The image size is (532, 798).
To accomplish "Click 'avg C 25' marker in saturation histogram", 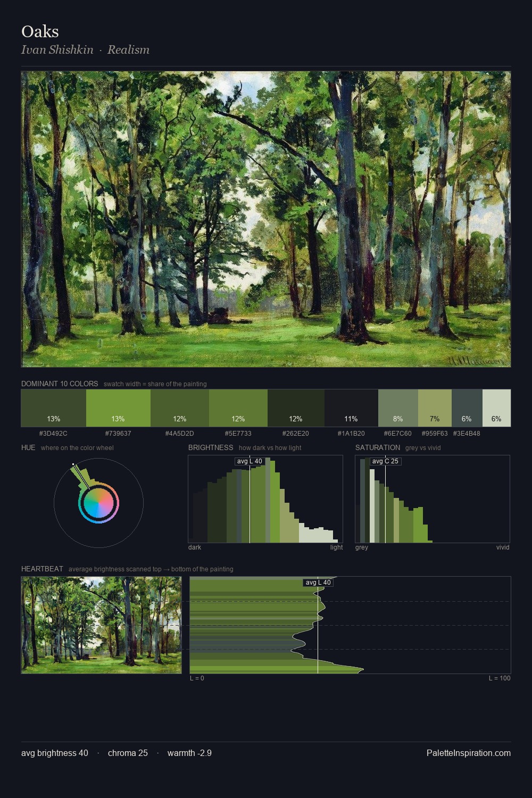I will click(x=385, y=461).
